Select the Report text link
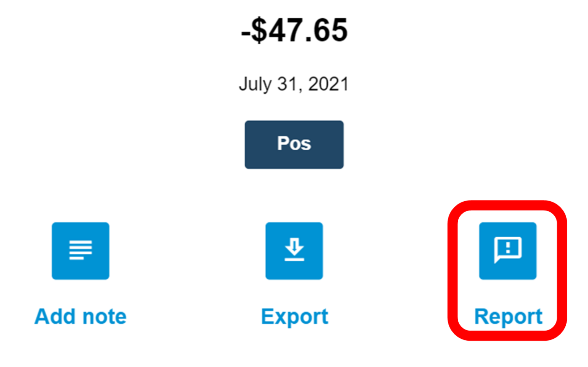 [x=508, y=317]
